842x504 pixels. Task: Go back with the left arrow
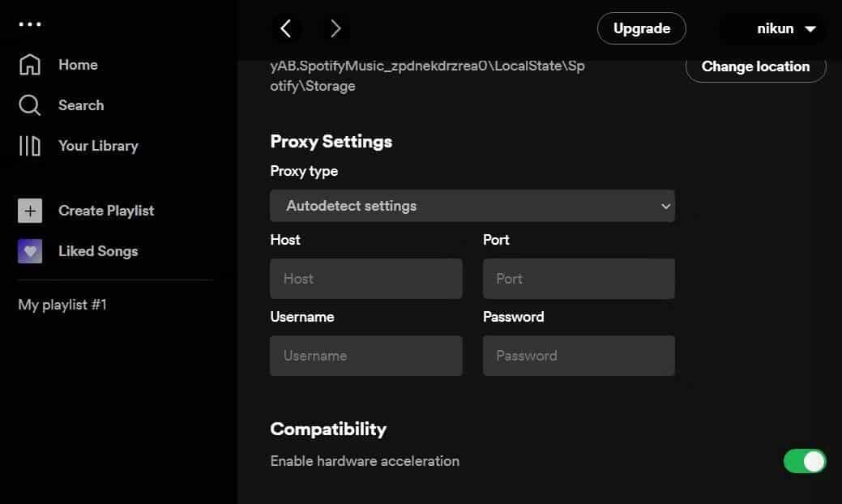click(285, 29)
